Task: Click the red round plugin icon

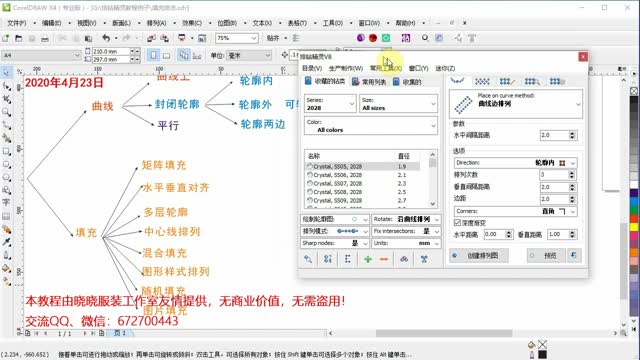Action: (x=373, y=38)
